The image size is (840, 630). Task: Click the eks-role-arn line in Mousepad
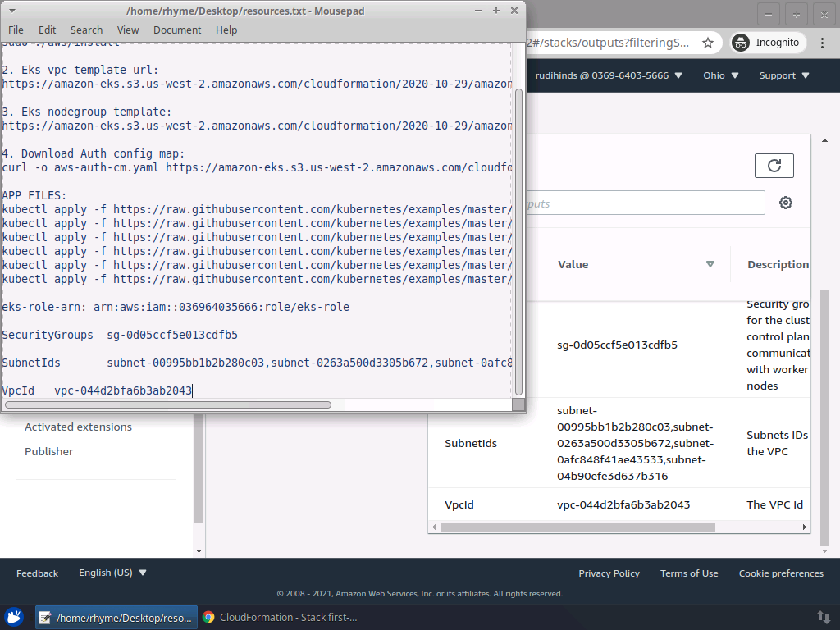176,307
